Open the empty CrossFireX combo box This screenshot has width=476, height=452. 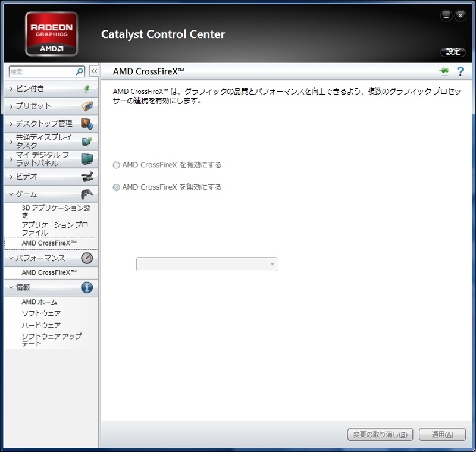click(x=206, y=264)
